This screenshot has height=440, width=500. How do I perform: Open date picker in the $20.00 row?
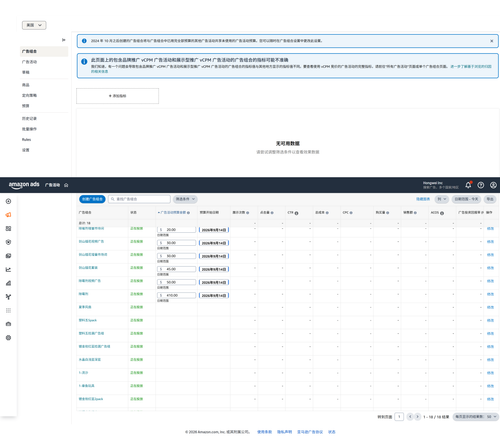(214, 230)
